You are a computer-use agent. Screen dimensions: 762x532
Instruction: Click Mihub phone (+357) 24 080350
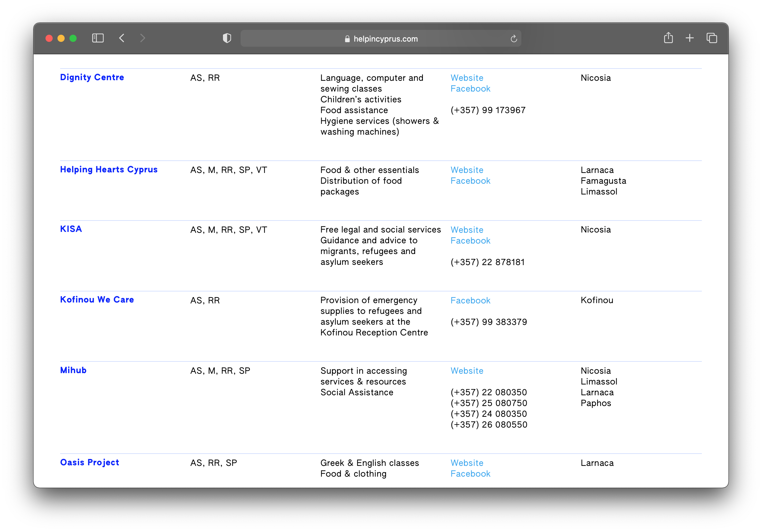pos(488,414)
